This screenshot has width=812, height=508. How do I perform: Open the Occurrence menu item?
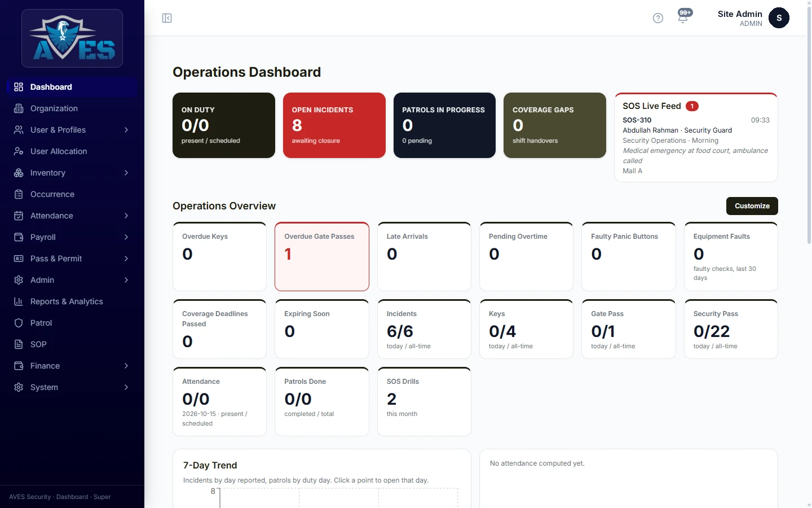pyautogui.click(x=72, y=194)
